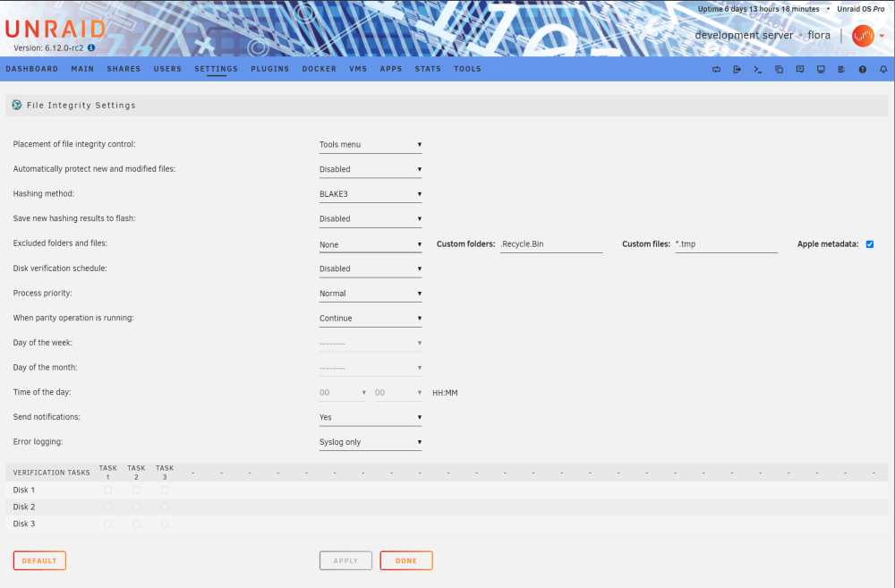Open the Send notifications Yes dropdown

pos(371,417)
